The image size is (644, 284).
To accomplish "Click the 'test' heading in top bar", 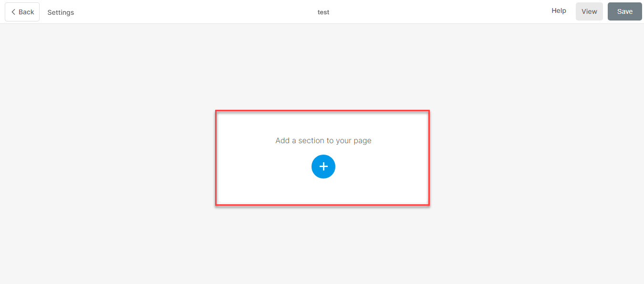I will pyautogui.click(x=323, y=12).
